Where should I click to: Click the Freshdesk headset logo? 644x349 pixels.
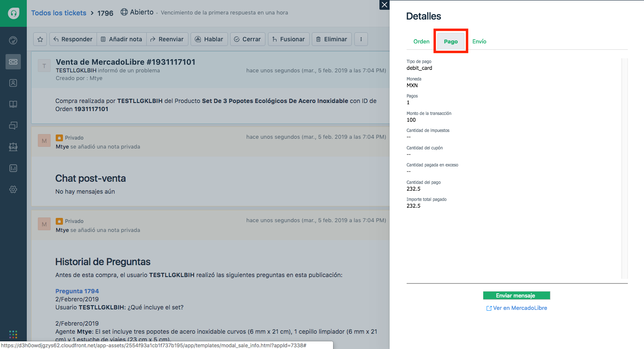[x=13, y=13]
